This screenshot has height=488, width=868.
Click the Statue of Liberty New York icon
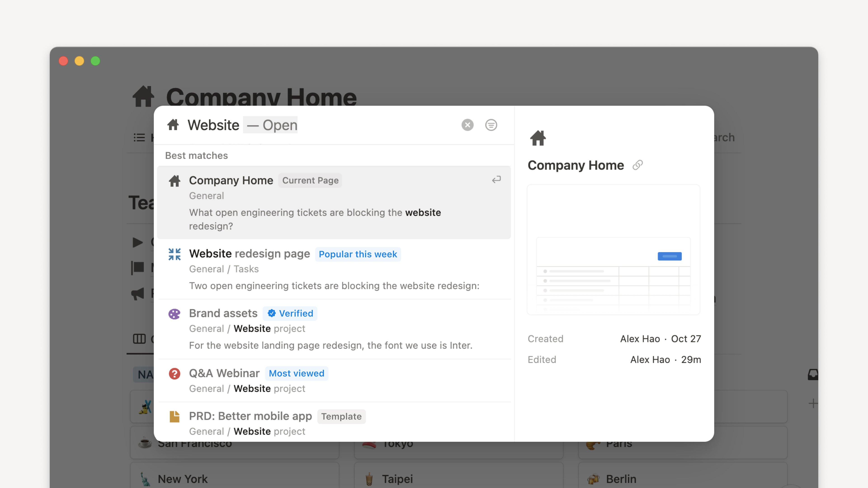tap(145, 479)
